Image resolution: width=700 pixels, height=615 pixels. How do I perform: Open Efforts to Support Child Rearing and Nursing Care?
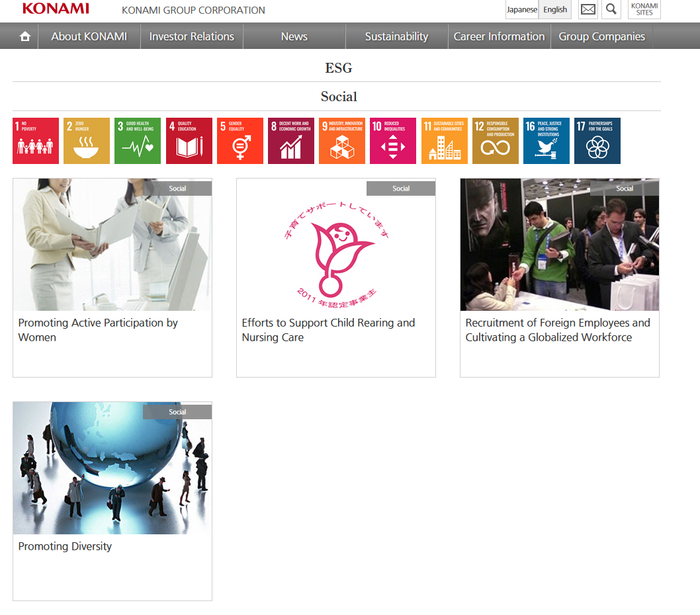point(328,330)
